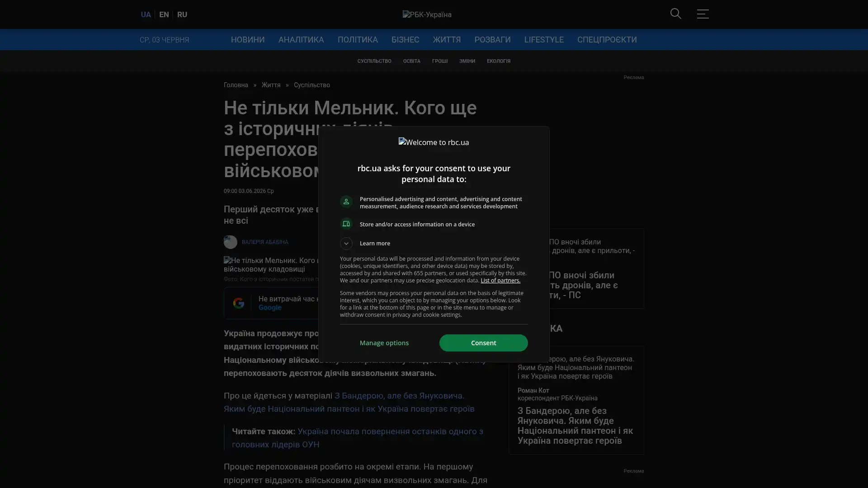Click the author avatar of Валерія Абабіна

tap(230, 242)
